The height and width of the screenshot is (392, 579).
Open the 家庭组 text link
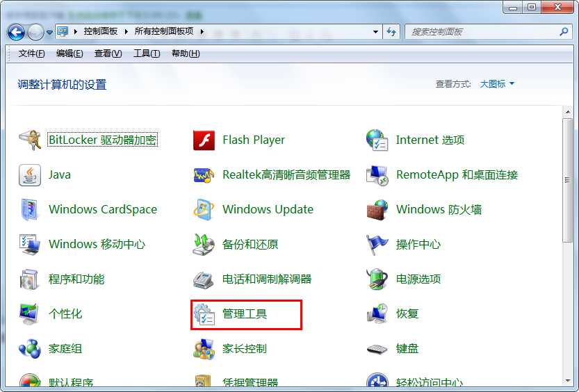[65, 349]
